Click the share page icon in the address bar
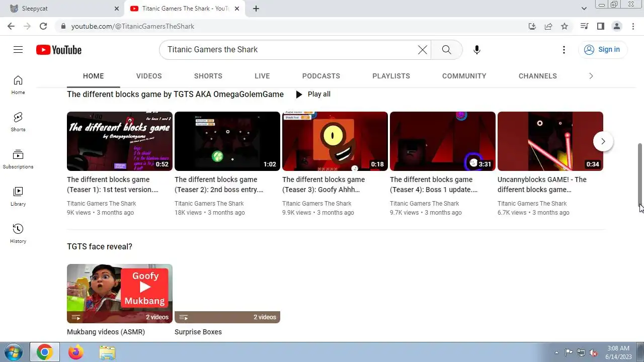Screen dimensions: 644x362 click(548, 26)
